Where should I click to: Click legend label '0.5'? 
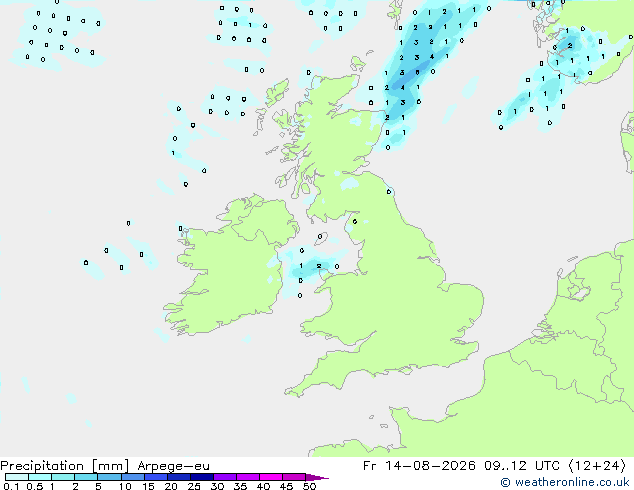point(34,486)
